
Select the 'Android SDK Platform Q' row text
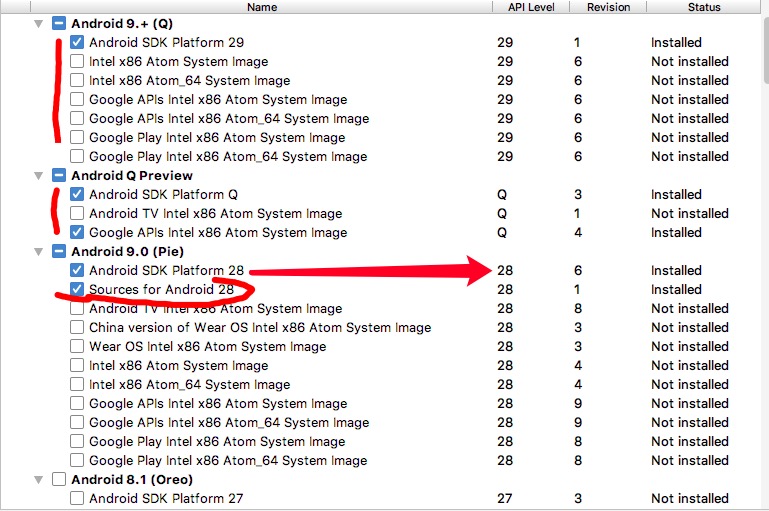click(x=163, y=194)
